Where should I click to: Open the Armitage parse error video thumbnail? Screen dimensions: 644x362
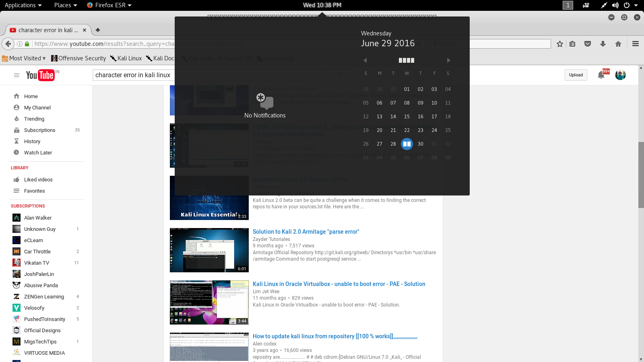coord(209,250)
